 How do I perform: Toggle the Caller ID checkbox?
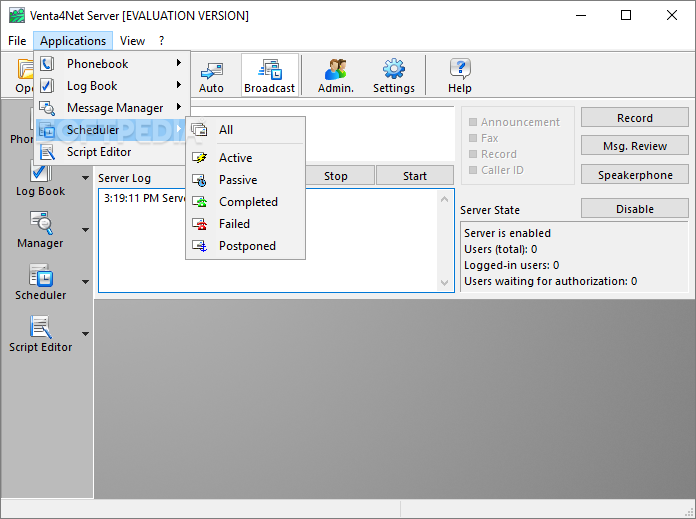[473, 170]
